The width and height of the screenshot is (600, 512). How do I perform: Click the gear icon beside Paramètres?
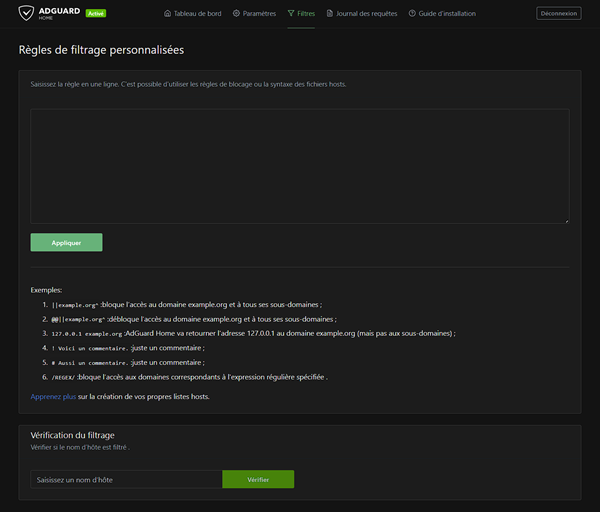(236, 14)
